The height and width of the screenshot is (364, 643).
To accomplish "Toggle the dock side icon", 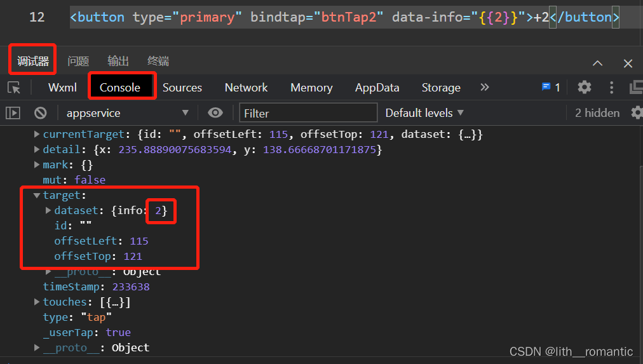I will [636, 87].
